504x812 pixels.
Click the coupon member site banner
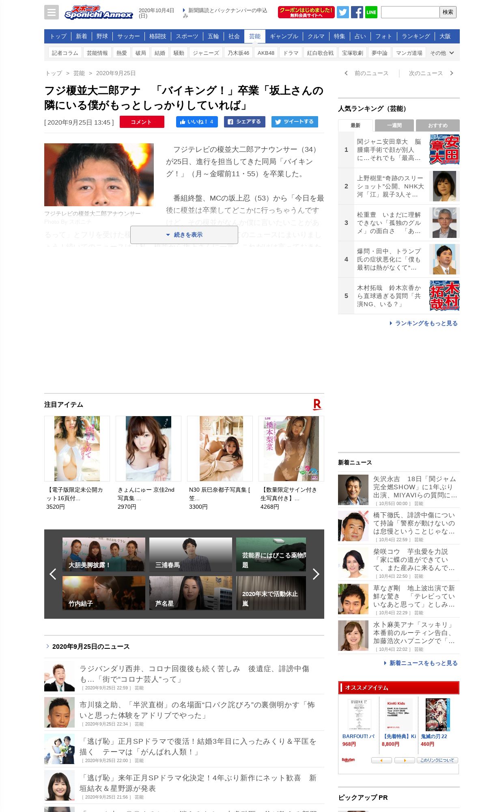click(x=306, y=12)
